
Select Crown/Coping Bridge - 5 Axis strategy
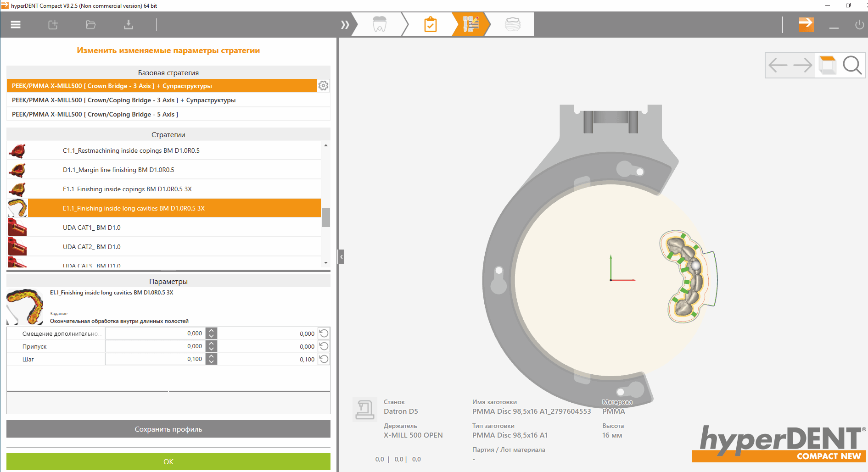coord(168,114)
